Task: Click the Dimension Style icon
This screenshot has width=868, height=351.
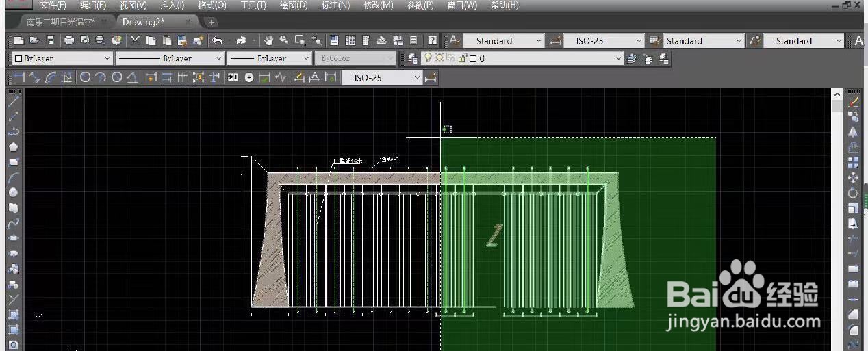Action: click(555, 40)
